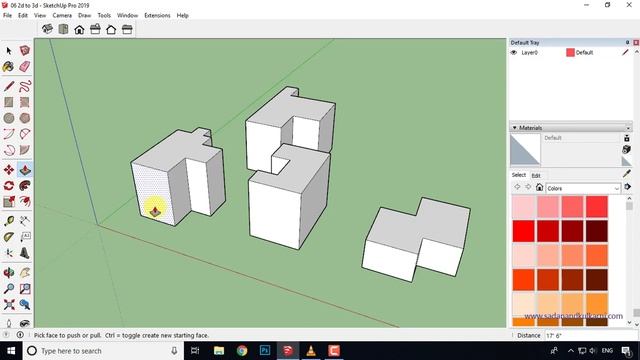Click the Distance measurement input box
640x360 pixels.
click(591, 336)
